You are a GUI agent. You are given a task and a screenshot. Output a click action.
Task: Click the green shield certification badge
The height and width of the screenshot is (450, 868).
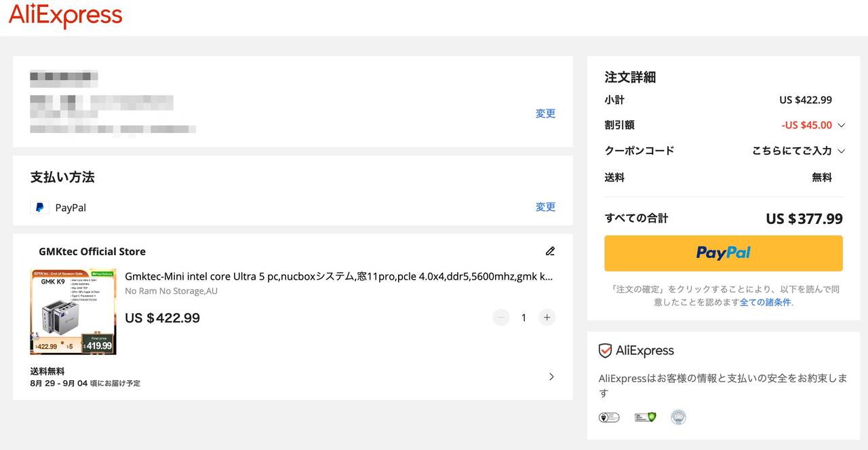tap(645, 417)
